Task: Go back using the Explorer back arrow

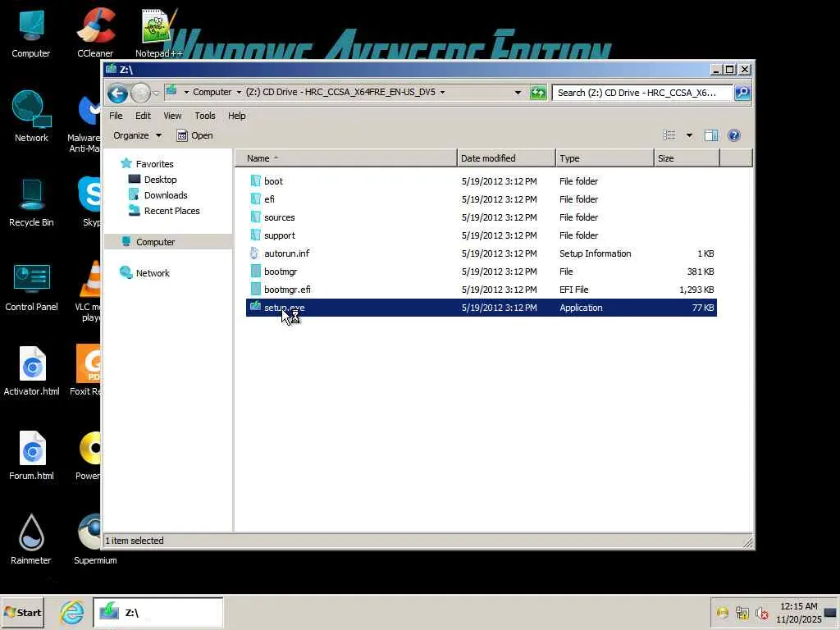Action: point(117,94)
